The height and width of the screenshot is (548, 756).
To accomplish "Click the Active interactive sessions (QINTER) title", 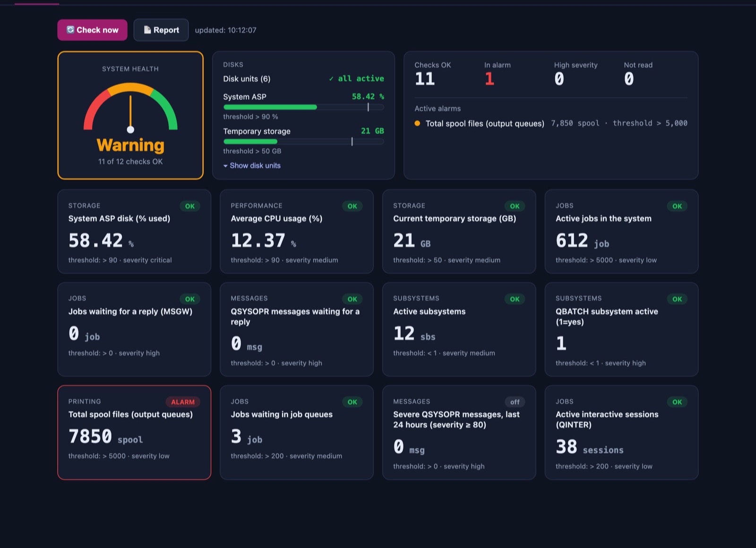I will pos(607,420).
